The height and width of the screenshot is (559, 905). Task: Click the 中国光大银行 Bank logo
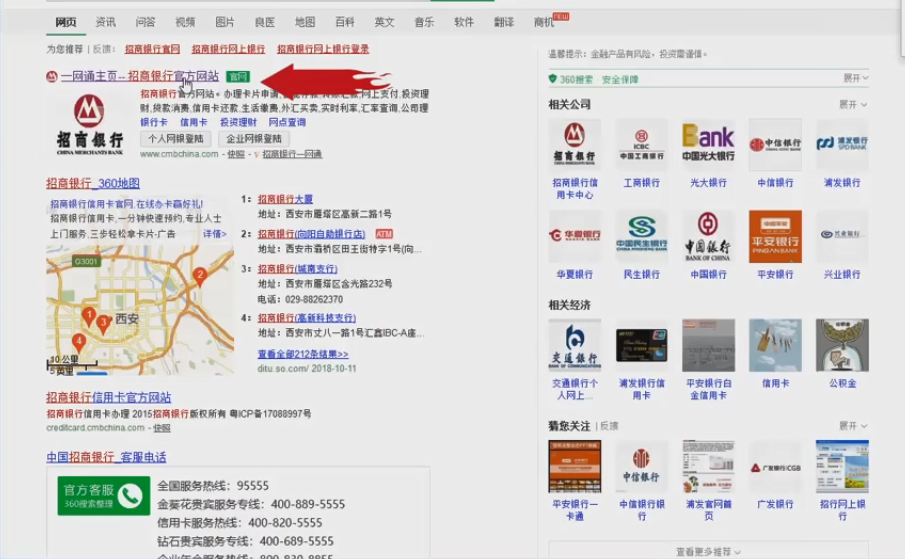point(708,144)
